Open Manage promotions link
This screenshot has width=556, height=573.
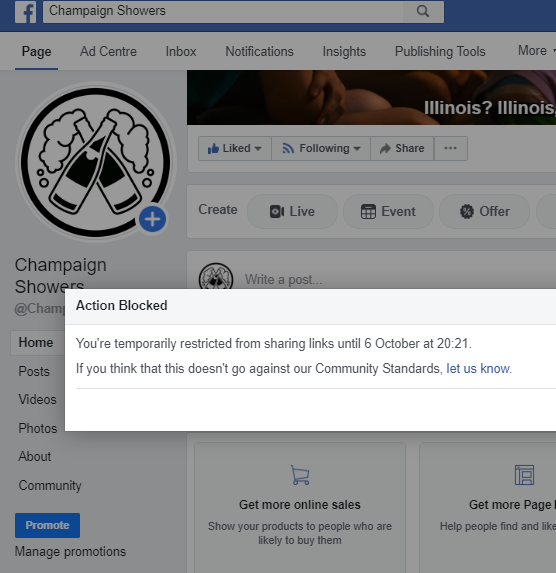click(70, 551)
